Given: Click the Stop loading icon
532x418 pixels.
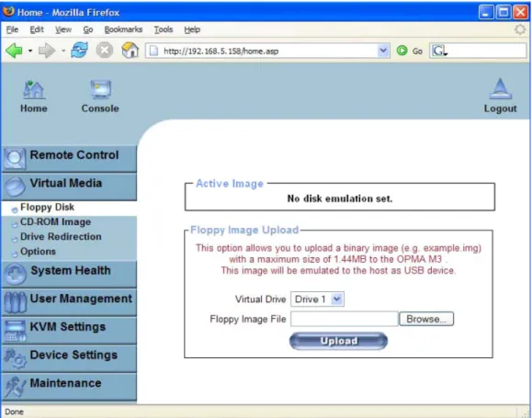Looking at the screenshot, I should (105, 51).
